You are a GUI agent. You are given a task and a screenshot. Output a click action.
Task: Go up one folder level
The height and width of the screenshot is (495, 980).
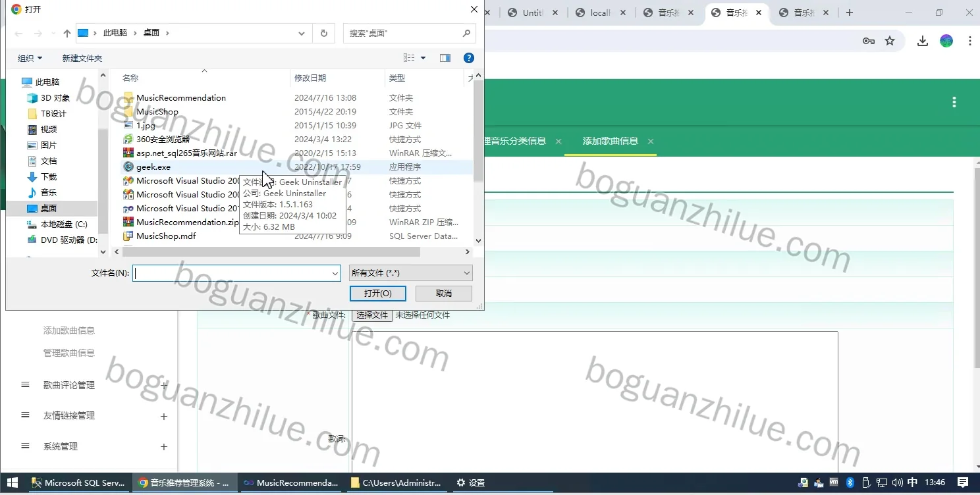click(x=67, y=34)
